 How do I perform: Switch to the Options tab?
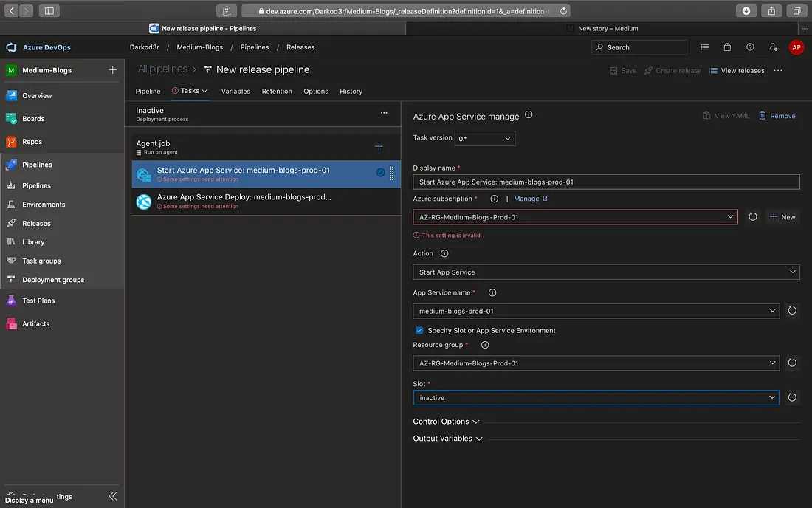coord(315,91)
